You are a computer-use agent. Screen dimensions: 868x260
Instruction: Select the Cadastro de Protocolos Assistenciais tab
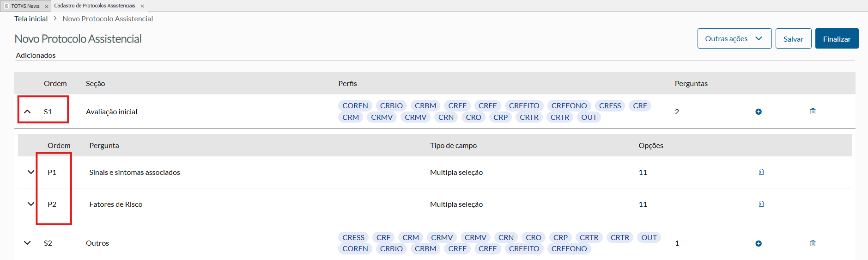(95, 6)
